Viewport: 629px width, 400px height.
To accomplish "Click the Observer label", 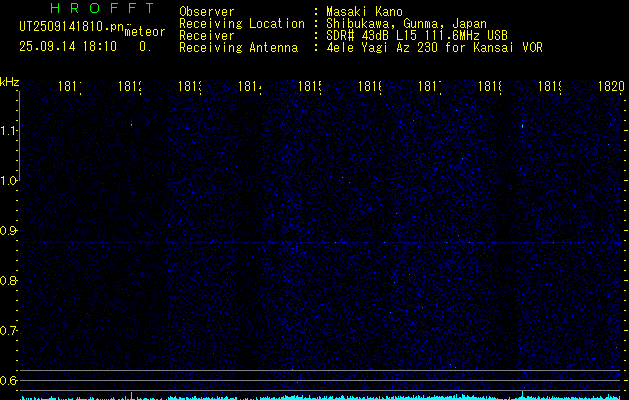I will click(x=207, y=12).
